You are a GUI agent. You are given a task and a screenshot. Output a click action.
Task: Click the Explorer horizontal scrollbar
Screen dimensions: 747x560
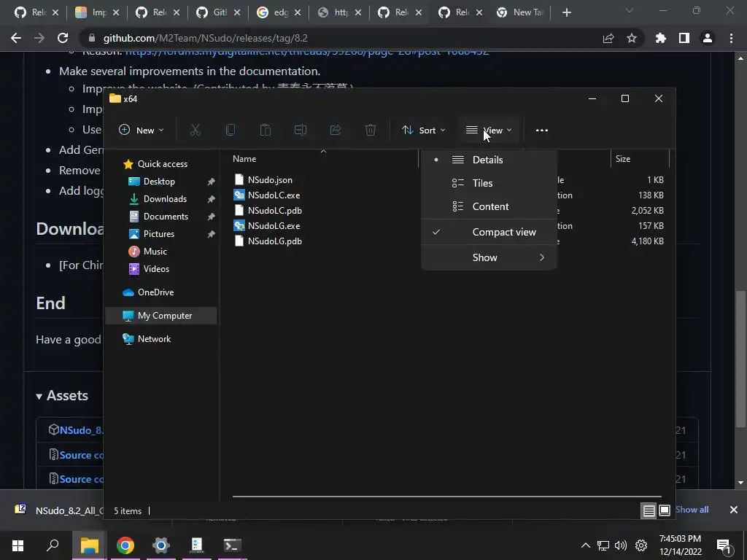tap(447, 497)
